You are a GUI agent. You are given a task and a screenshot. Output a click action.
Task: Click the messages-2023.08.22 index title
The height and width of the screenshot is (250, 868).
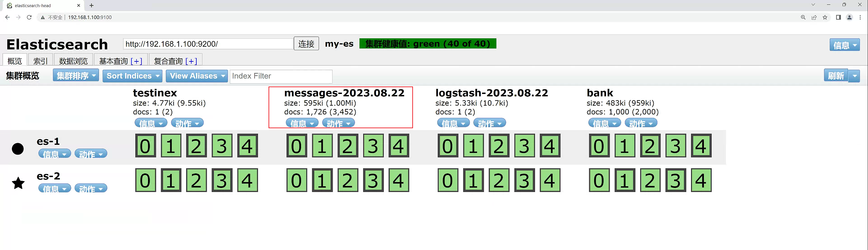(344, 93)
